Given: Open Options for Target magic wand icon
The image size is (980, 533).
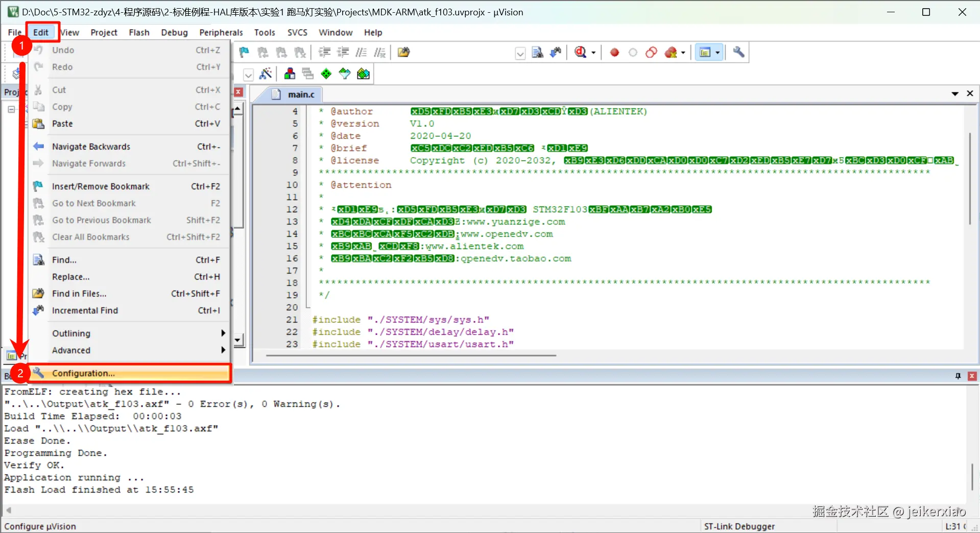Looking at the screenshot, I should tap(266, 74).
